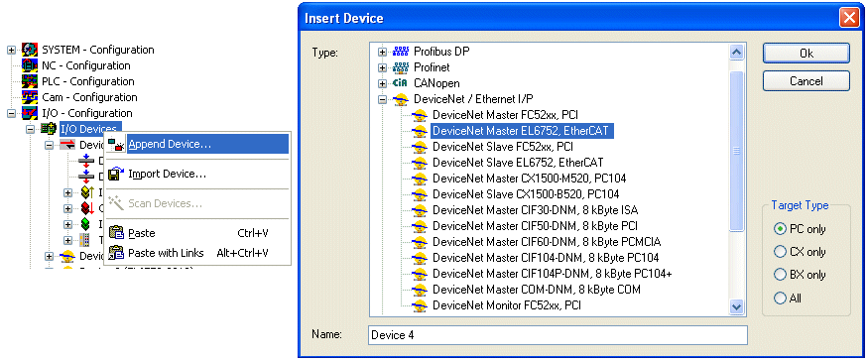Click the I/O - Configuration icon
This screenshot has height=360, width=868.
click(30, 113)
